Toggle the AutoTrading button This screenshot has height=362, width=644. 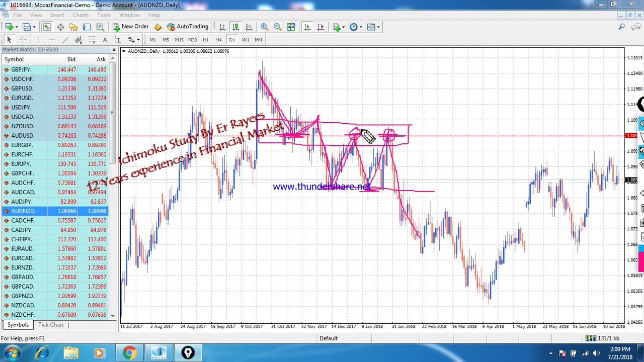(188, 27)
